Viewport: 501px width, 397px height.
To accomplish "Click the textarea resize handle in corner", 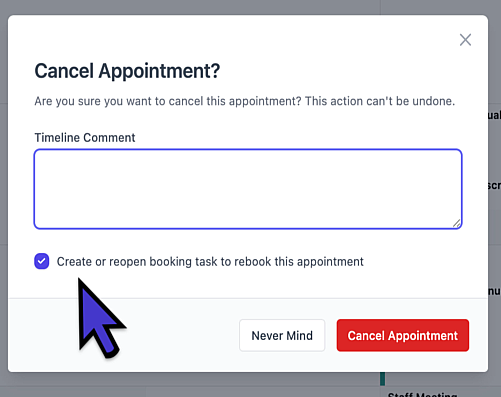I will click(457, 224).
